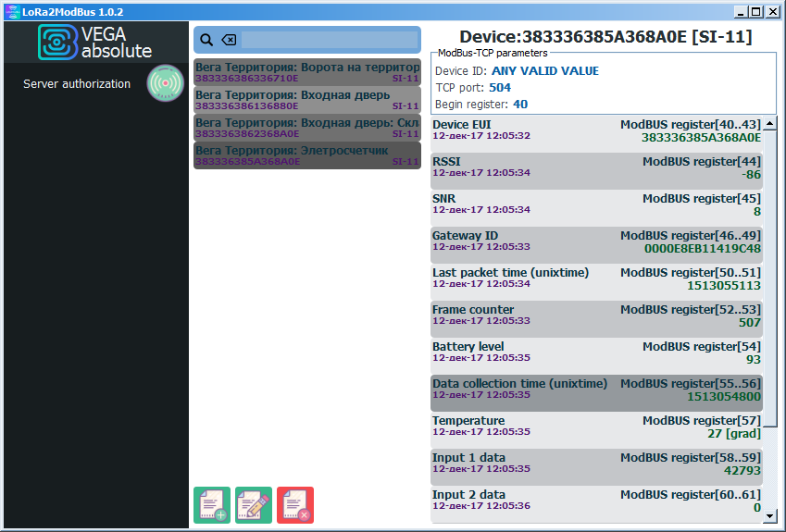
Task: Click the register list scroll down arrow
Action: point(771,519)
